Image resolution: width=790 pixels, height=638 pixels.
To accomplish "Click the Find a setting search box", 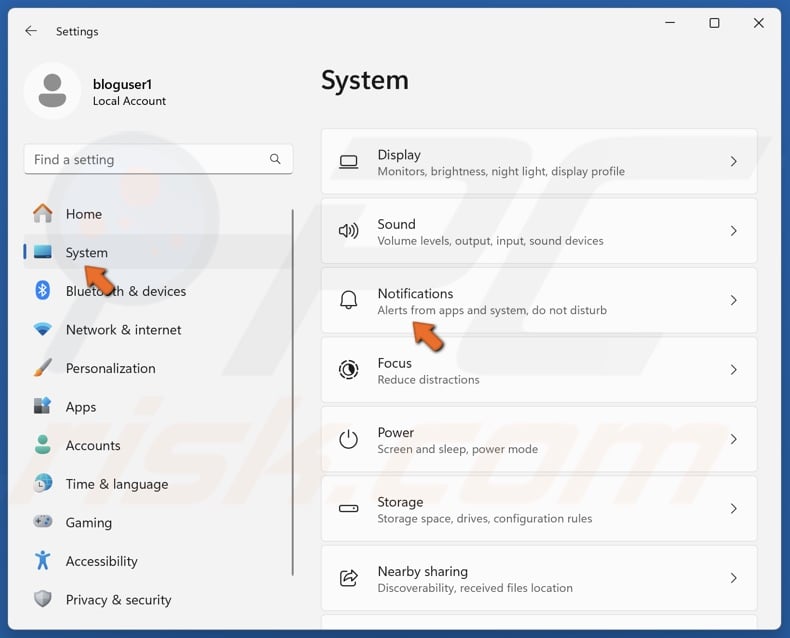I will click(x=158, y=159).
